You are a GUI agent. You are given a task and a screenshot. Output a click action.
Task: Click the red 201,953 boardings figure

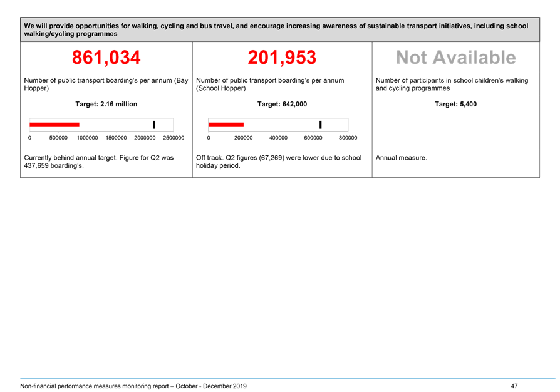(282, 58)
